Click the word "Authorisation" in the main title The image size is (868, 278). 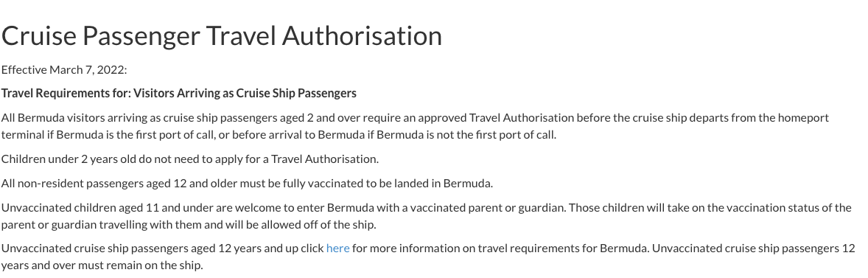click(x=362, y=35)
